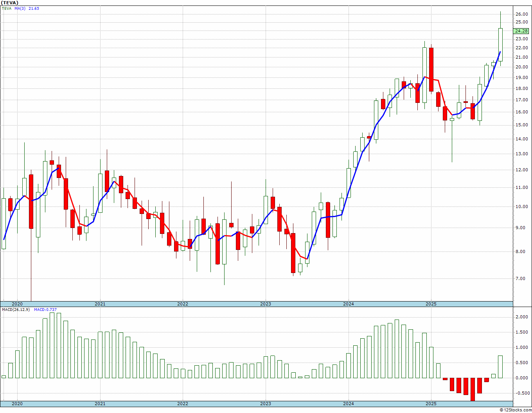Click the 22.00 price axis label
Viewport: 532px width, 413px height.
[x=522, y=48]
